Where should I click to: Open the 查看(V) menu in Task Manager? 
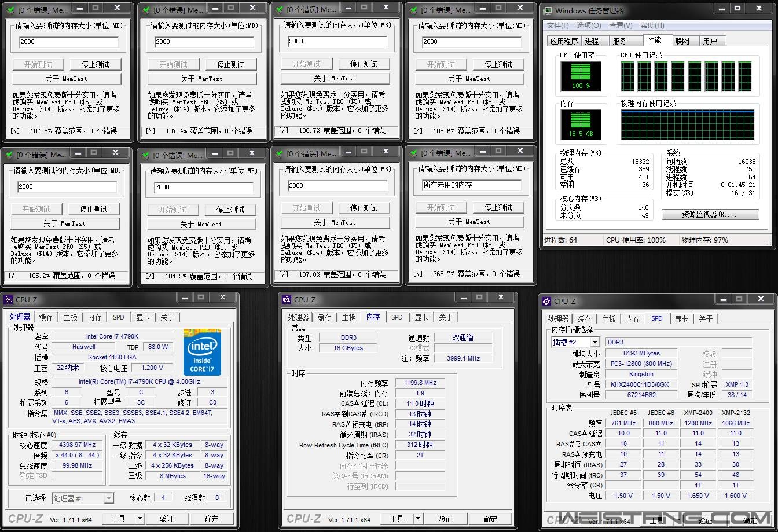[x=621, y=25]
